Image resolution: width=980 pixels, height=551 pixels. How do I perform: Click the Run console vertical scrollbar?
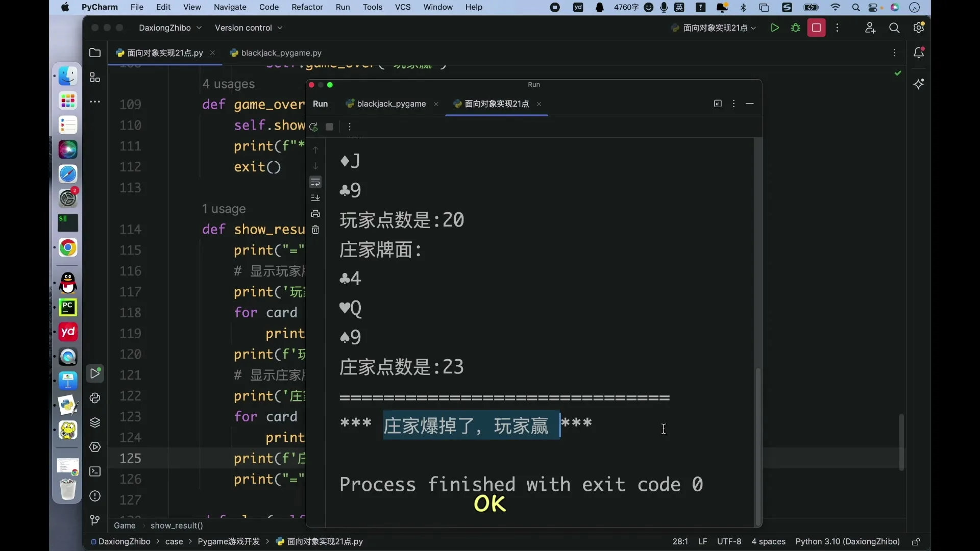(758, 446)
